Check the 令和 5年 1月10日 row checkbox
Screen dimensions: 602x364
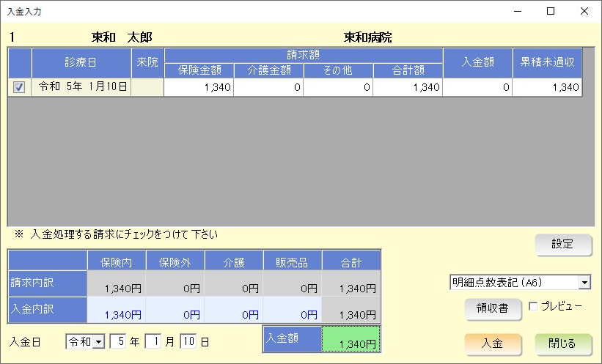(x=19, y=87)
